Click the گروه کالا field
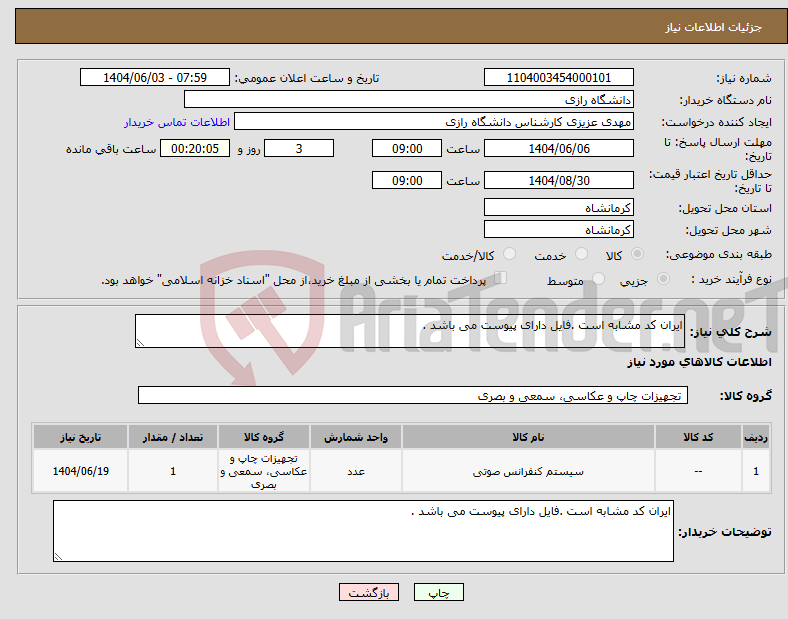Viewport: 788px width, 619px height. click(x=413, y=395)
